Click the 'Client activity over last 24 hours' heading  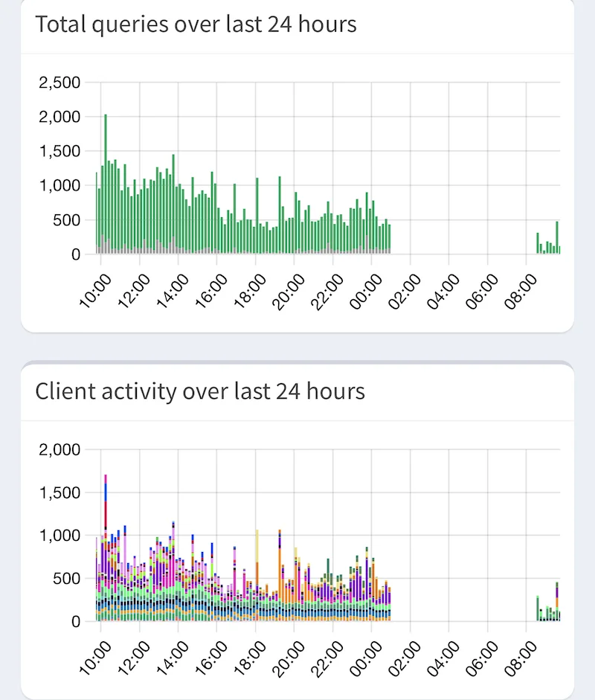tap(200, 391)
